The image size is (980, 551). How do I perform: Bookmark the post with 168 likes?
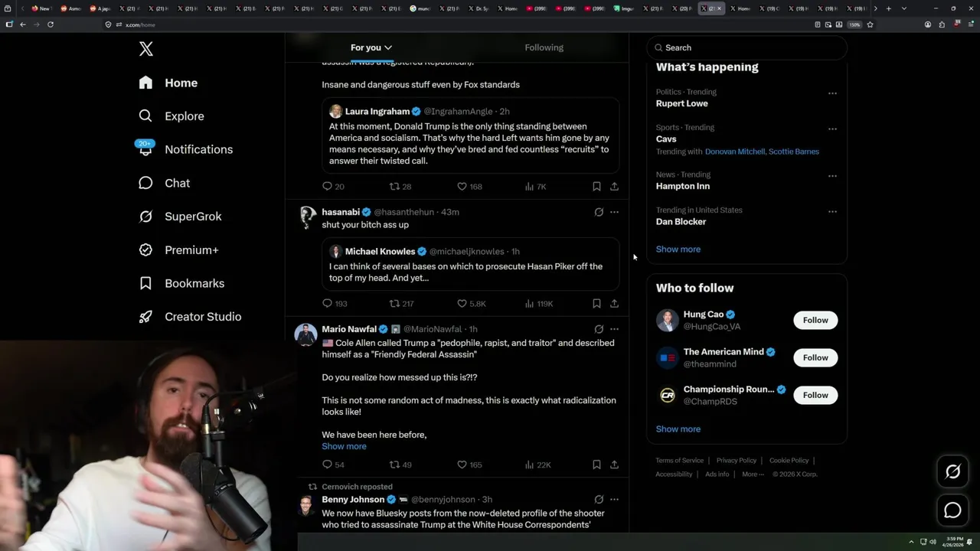coord(596,186)
